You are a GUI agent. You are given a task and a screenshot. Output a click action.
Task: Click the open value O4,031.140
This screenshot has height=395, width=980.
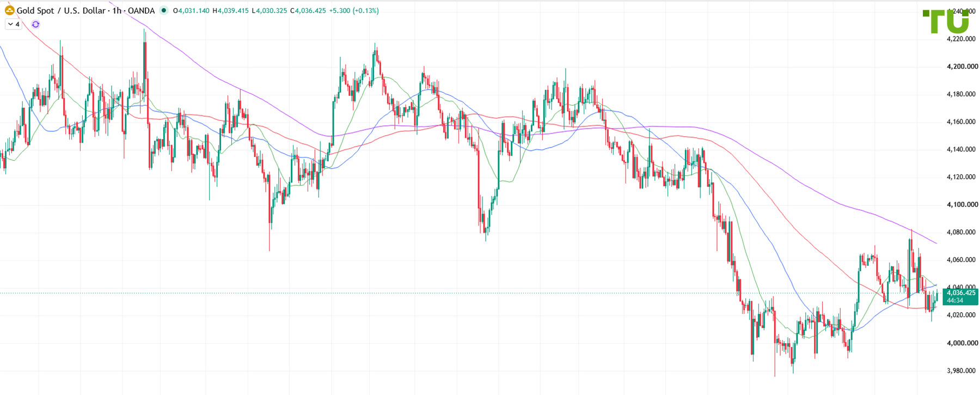tap(191, 10)
